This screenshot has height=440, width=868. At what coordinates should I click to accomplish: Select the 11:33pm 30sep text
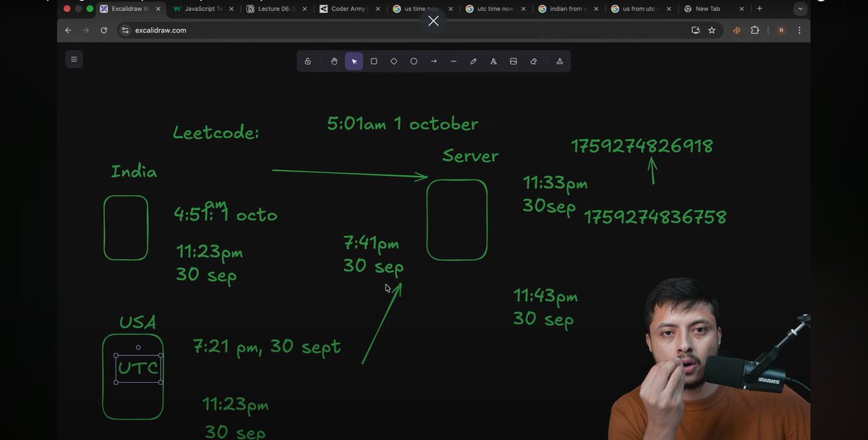(x=555, y=195)
